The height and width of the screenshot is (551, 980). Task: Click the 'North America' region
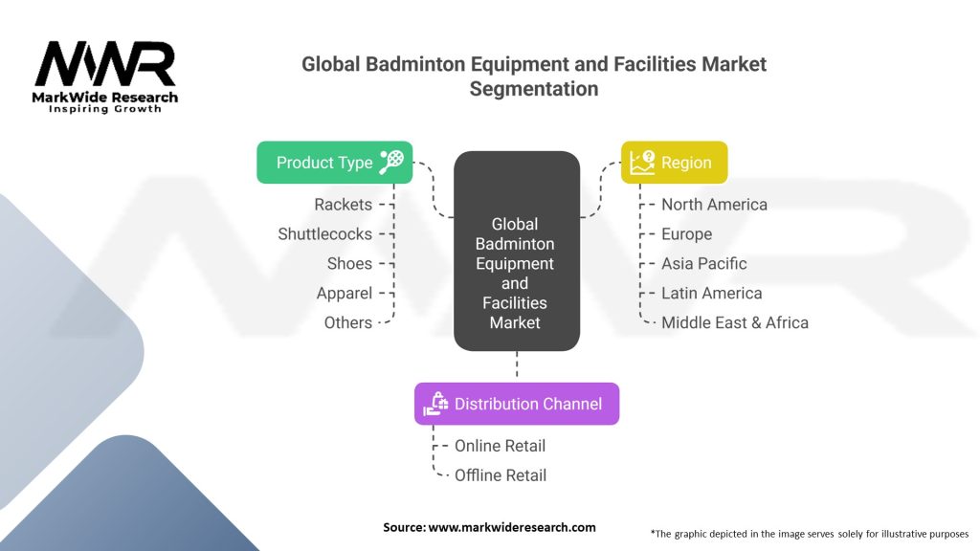coord(714,205)
